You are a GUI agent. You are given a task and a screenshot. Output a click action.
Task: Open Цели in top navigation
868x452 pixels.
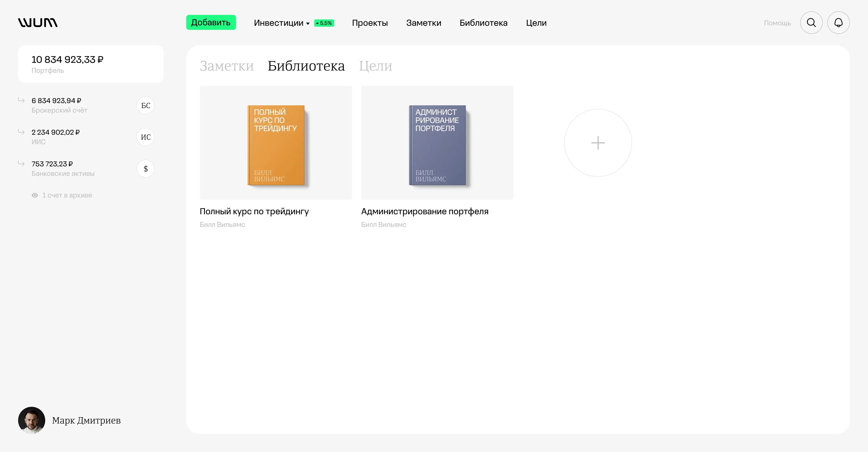coord(536,23)
